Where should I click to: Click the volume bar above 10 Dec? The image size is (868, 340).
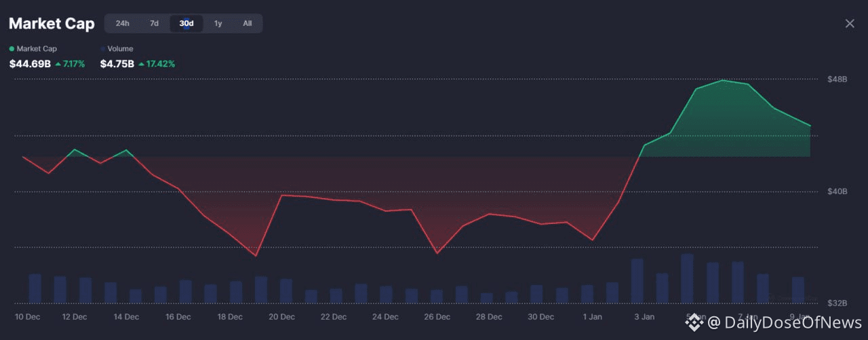click(x=35, y=288)
